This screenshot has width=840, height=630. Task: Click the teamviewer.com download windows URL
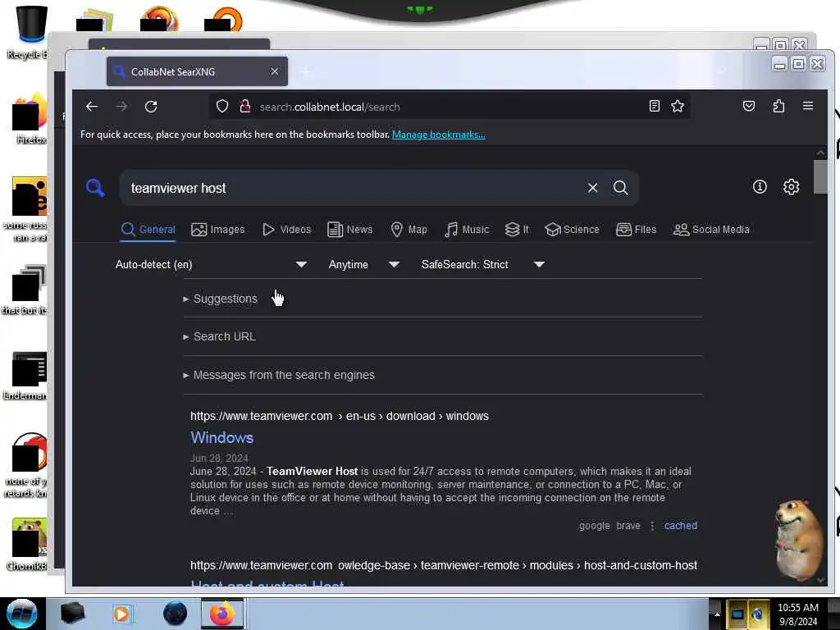pos(340,416)
